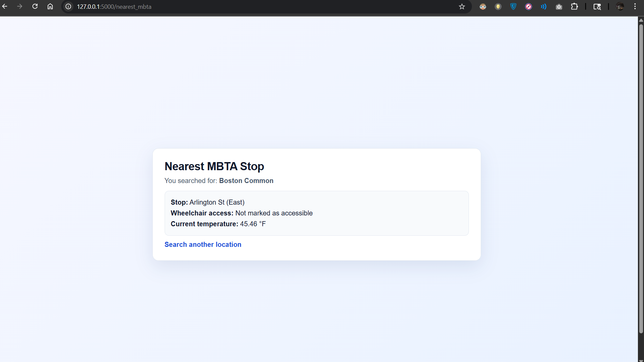Open the browser three-dot menu

pyautogui.click(x=635, y=6)
